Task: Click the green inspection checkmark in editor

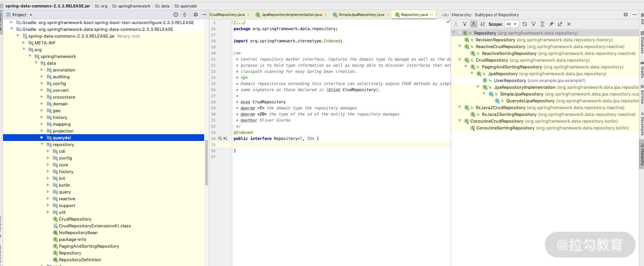Action: tap(448, 22)
